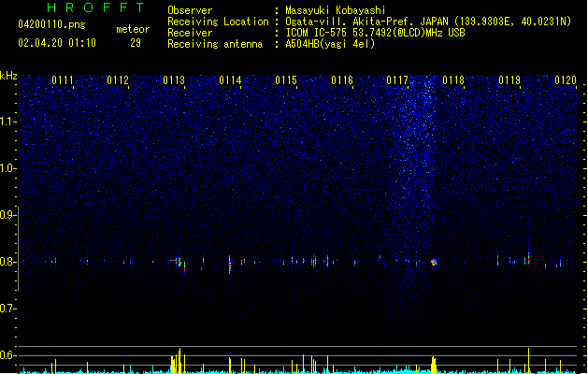Image resolution: width=588 pixels, height=374 pixels.
Task: Click the 0.6 kHz axis label
Action: pyautogui.click(x=7, y=355)
